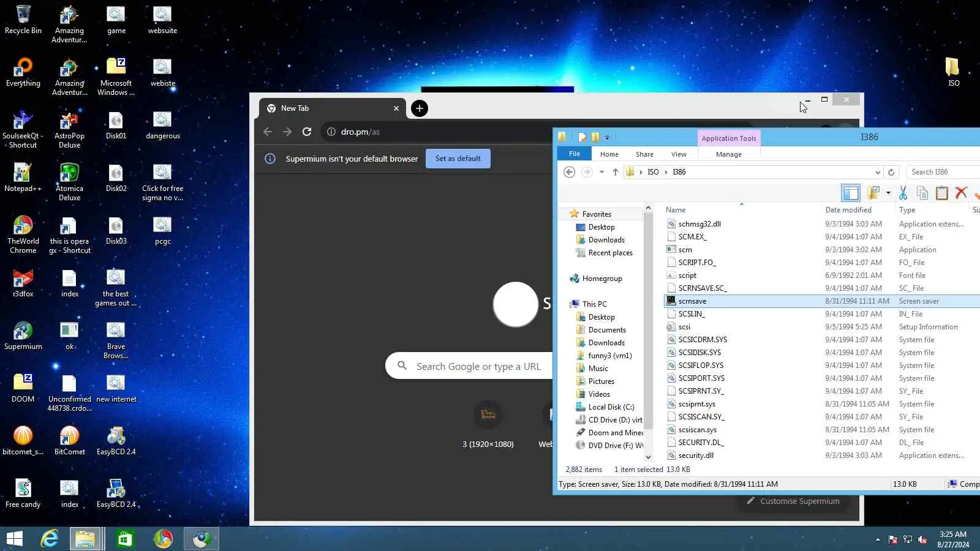Create a new folder from the quick access toolbar
The image size is (980, 551).
pos(595,137)
